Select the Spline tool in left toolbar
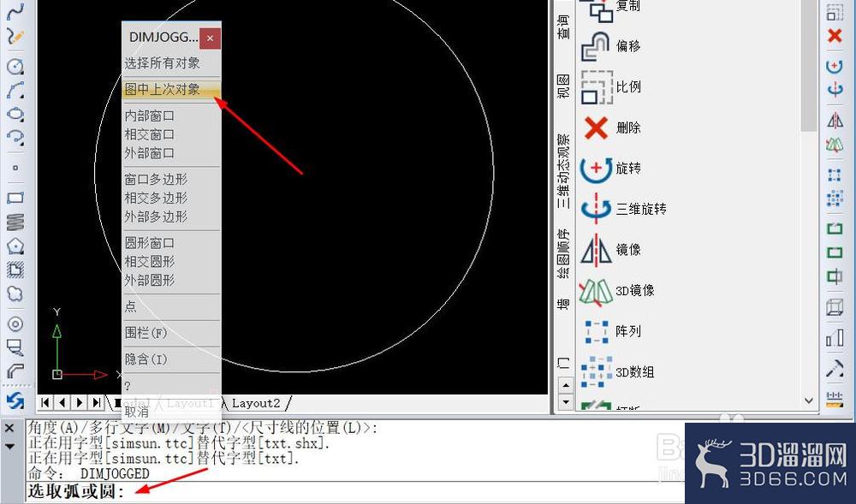 15,12
